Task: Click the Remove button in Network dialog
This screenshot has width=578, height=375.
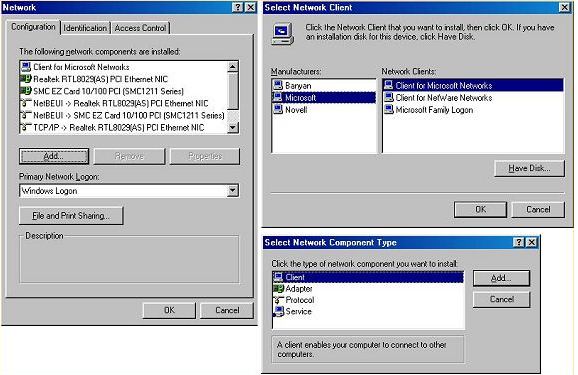Action: pos(129,156)
